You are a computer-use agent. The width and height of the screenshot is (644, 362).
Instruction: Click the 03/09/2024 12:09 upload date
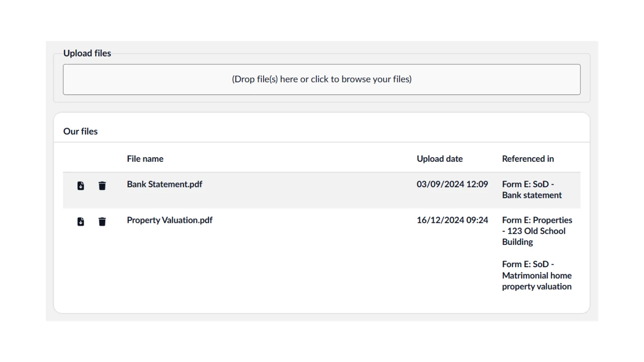coord(452,184)
